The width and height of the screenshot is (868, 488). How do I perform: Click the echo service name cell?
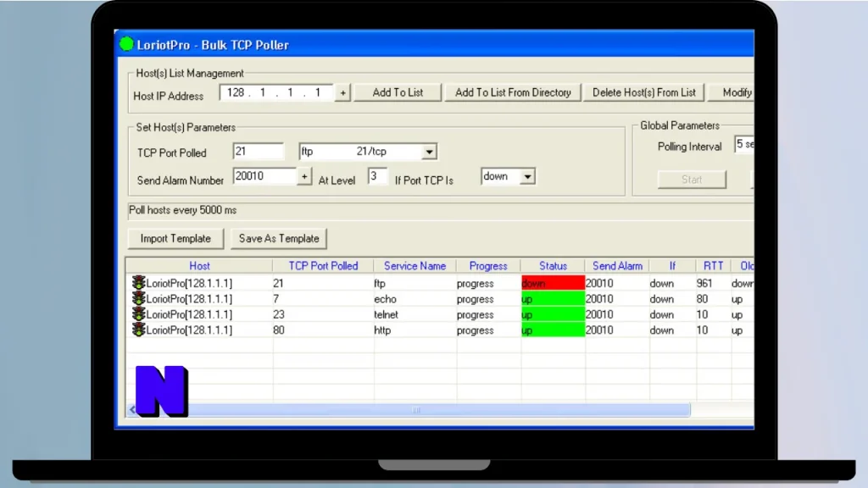tap(386, 299)
